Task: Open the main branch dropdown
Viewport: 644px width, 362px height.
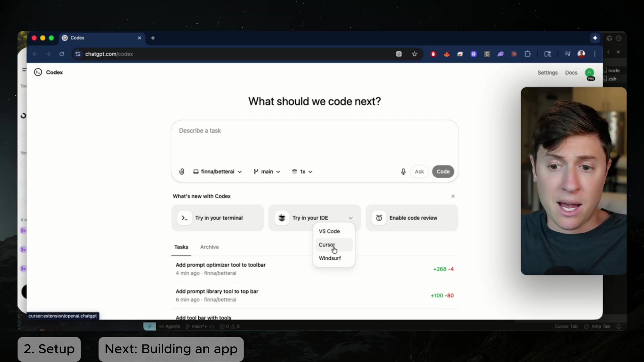Action: coord(267,172)
